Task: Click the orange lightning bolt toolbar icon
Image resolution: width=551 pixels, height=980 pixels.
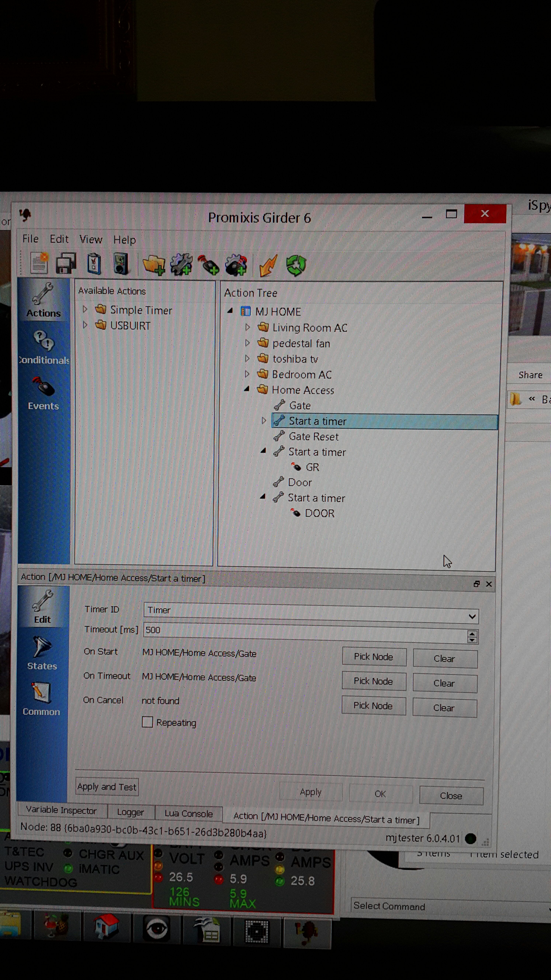Action: (268, 265)
